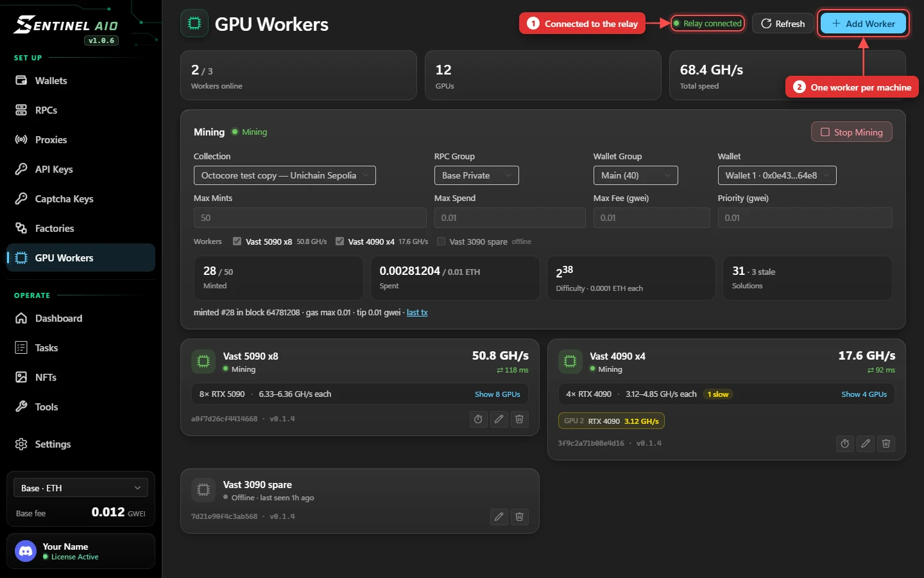The image size is (924, 578).
Task: Delete the Vast 3090 spare worker via trash icon
Action: coord(519,517)
